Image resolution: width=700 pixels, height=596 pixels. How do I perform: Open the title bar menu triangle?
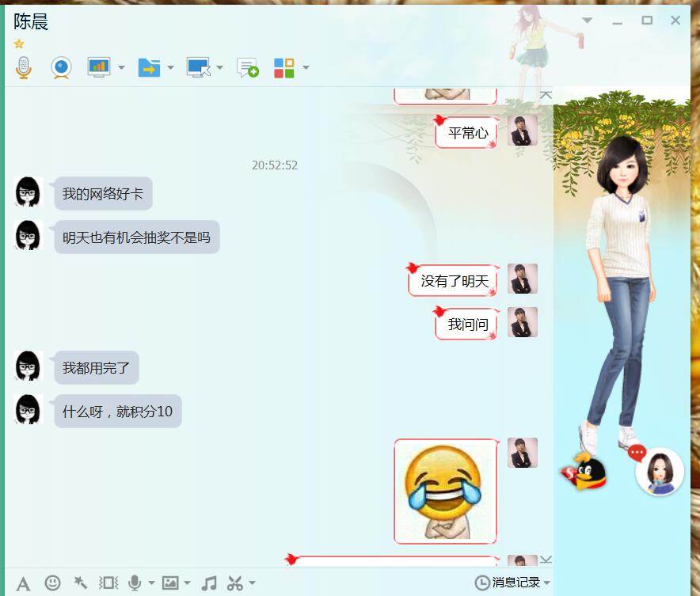coord(587,21)
